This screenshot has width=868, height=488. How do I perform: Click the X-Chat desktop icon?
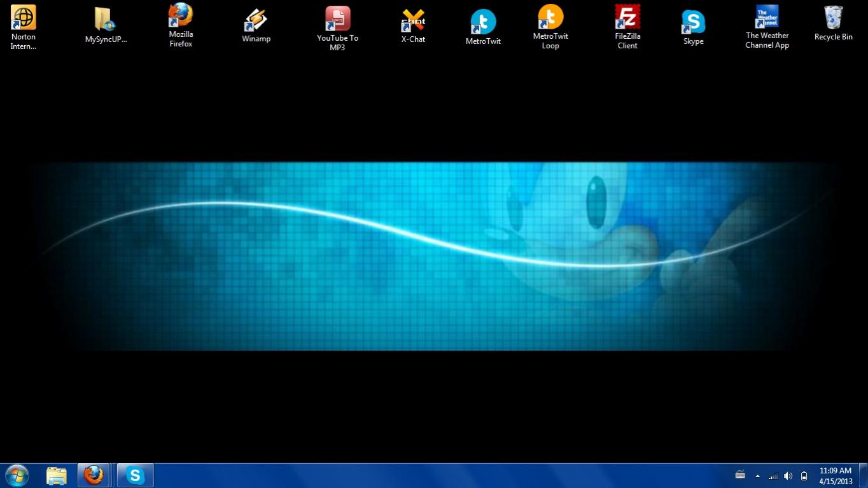point(413,26)
